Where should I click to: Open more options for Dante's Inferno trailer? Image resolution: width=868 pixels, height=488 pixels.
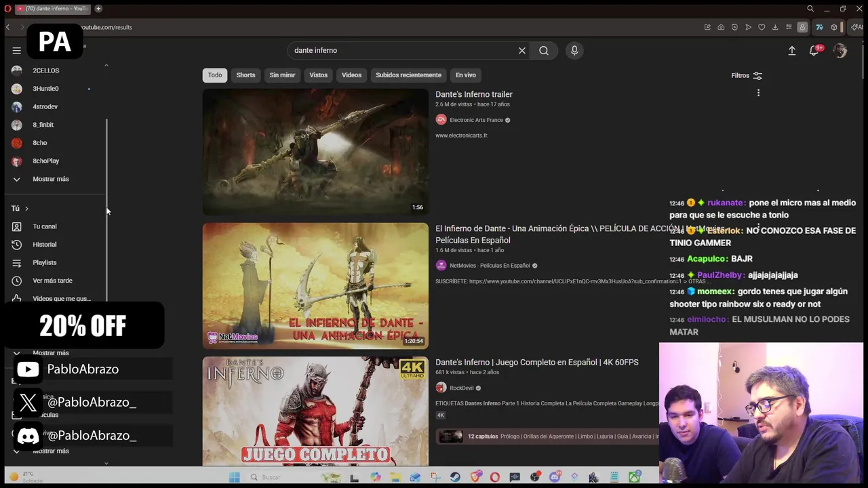coord(758,93)
